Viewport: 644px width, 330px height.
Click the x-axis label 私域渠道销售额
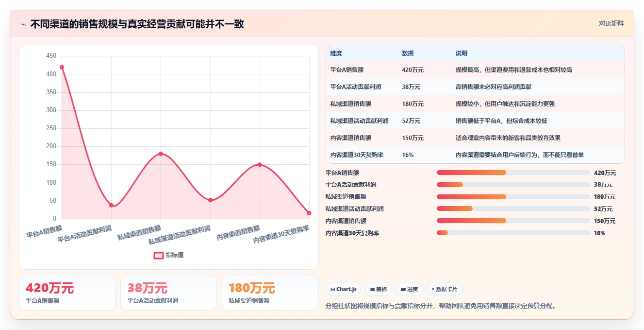pos(139,233)
